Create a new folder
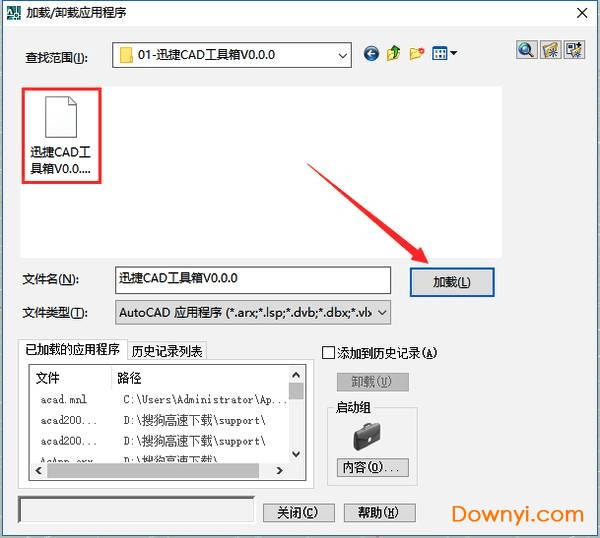The image size is (600, 538). tap(416, 54)
